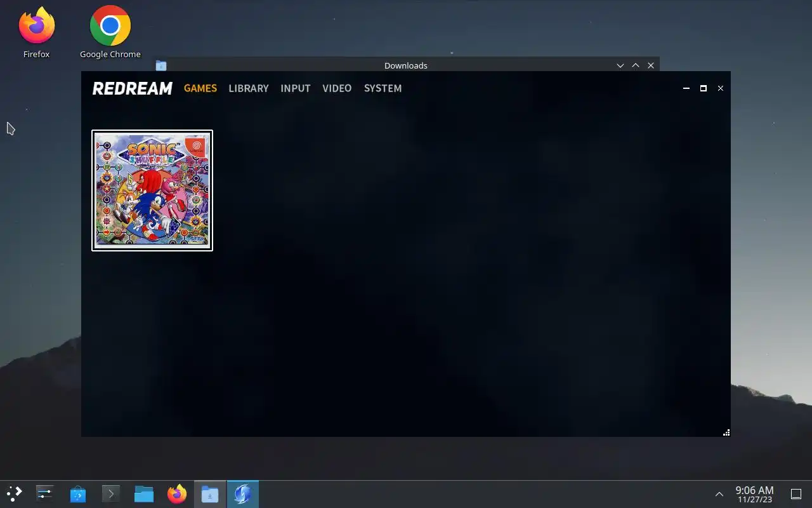Launch the Discover store from taskbar
The height and width of the screenshot is (508, 812).
click(x=78, y=494)
